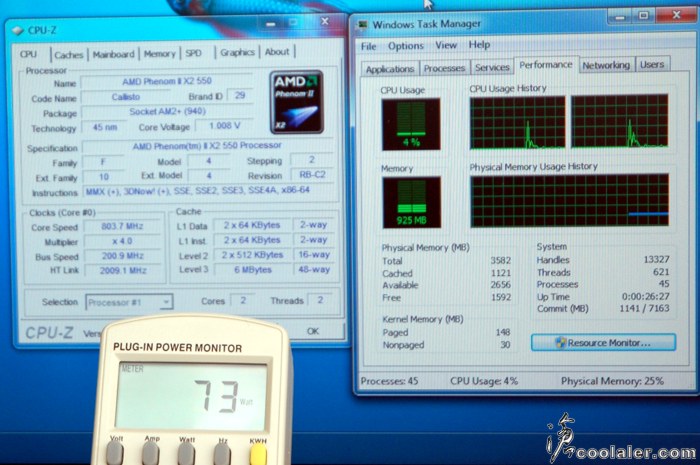Click the RB-C2 revision value
Screen dimensions: 700x465
[x=312, y=175]
